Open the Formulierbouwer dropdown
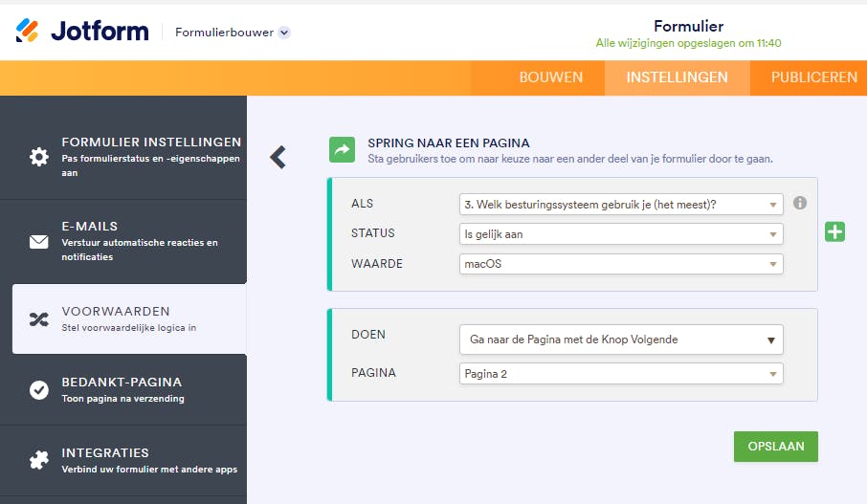 click(x=233, y=33)
